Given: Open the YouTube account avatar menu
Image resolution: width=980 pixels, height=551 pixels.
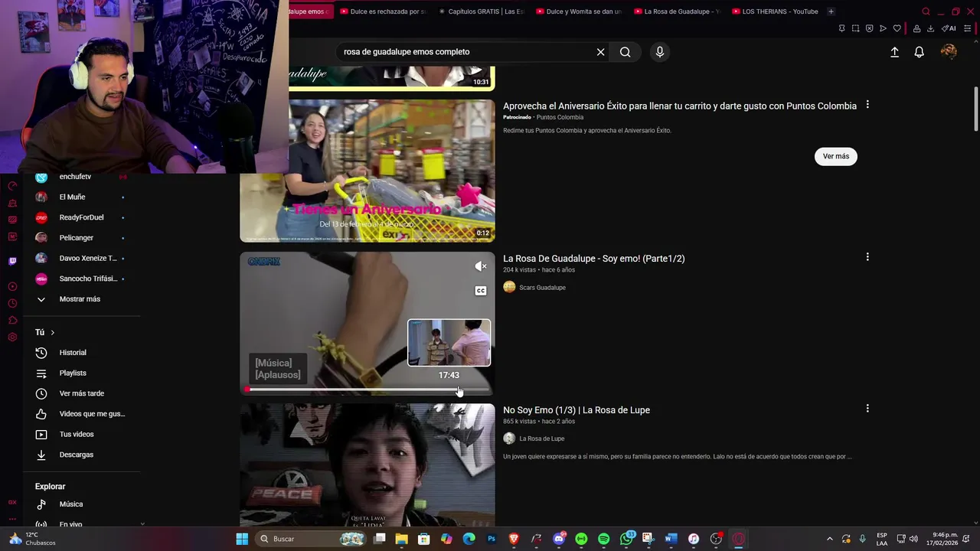Looking at the screenshot, I should (x=949, y=51).
